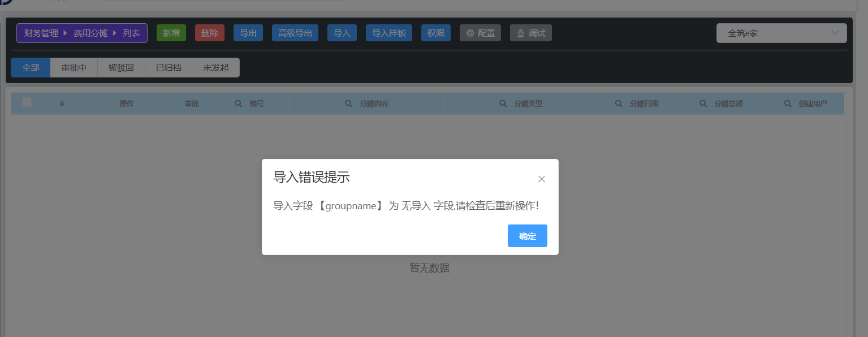This screenshot has width=868, height=337.
Task: Click the 导入样板 toolbar button
Action: (x=389, y=33)
